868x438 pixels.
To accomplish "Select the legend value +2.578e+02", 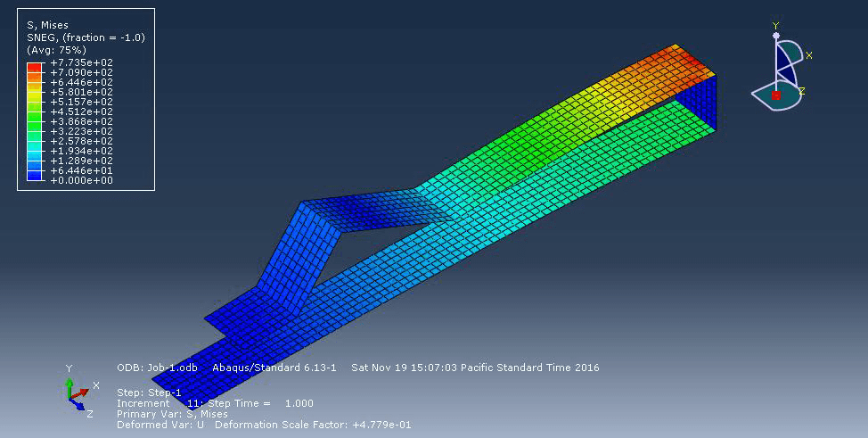I will 81,141.
